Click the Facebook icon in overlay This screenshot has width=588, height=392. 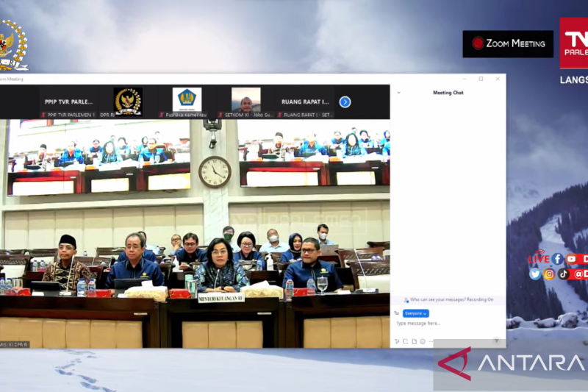click(x=557, y=259)
